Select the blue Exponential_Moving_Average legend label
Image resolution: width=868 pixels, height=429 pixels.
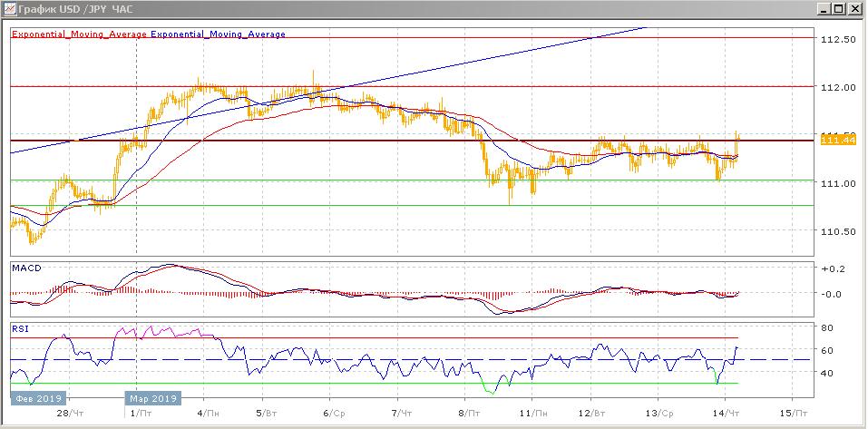[x=219, y=34]
